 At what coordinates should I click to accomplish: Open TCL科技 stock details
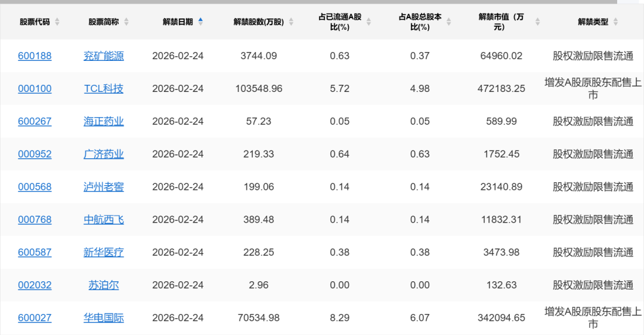[104, 89]
